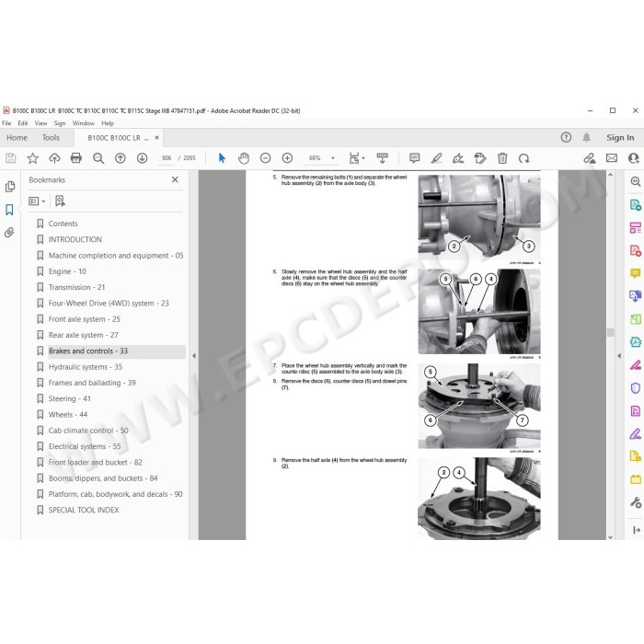Open the Find text magnifier tool
Image resolution: width=644 pixels, height=644 pixels.
click(98, 158)
